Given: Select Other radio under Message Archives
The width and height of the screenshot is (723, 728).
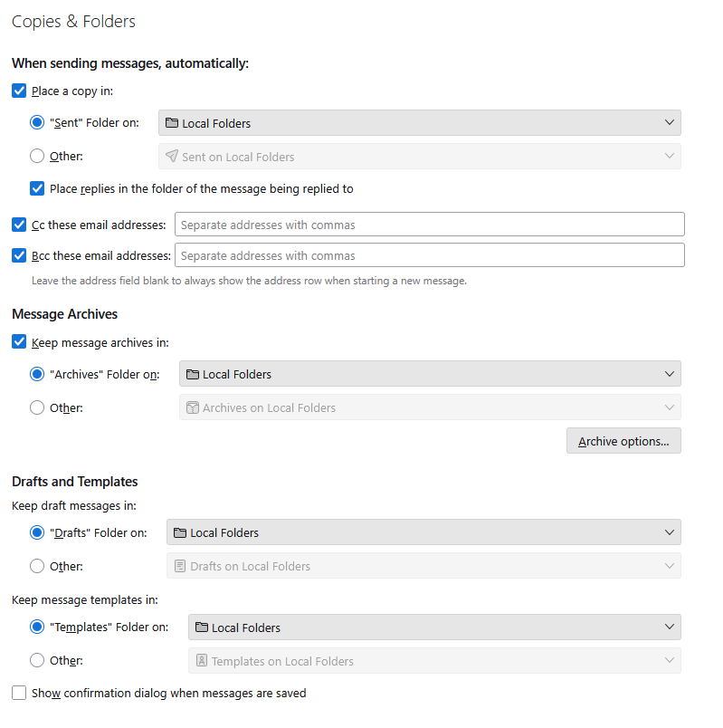Looking at the screenshot, I should [x=37, y=407].
